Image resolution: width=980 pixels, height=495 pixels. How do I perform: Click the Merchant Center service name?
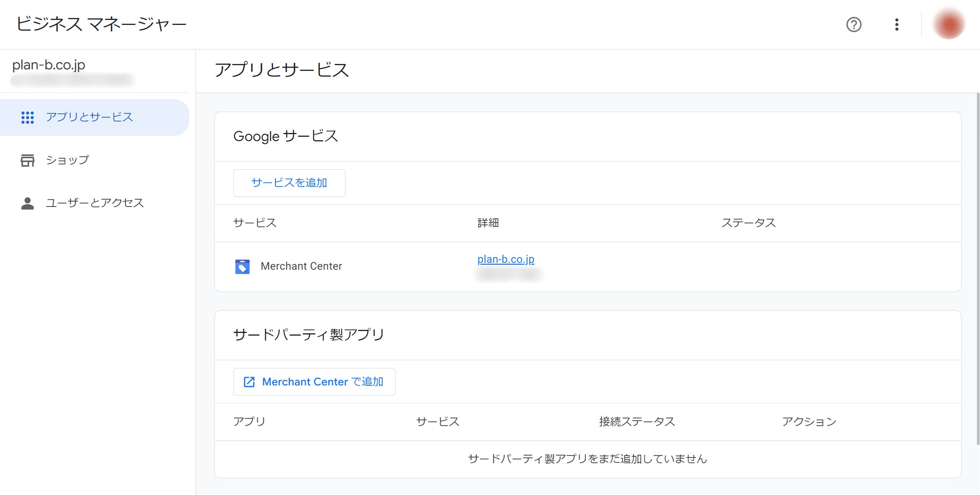click(301, 266)
